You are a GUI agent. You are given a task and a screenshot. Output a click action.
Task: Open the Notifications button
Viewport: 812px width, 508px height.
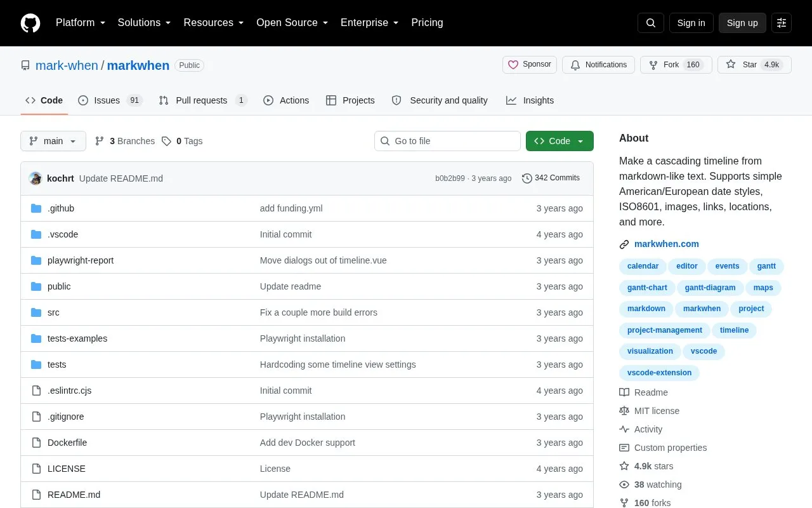pyautogui.click(x=598, y=65)
